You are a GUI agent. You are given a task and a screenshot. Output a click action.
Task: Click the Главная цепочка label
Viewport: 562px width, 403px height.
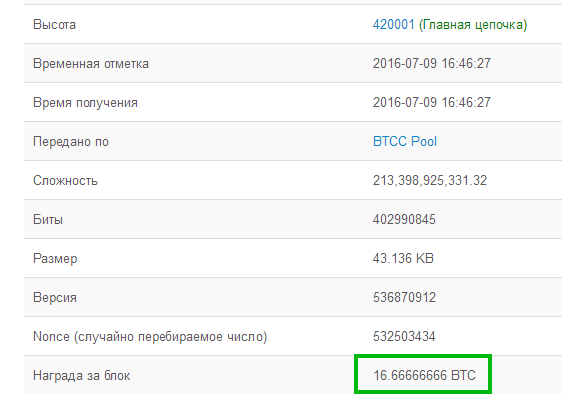(x=473, y=25)
